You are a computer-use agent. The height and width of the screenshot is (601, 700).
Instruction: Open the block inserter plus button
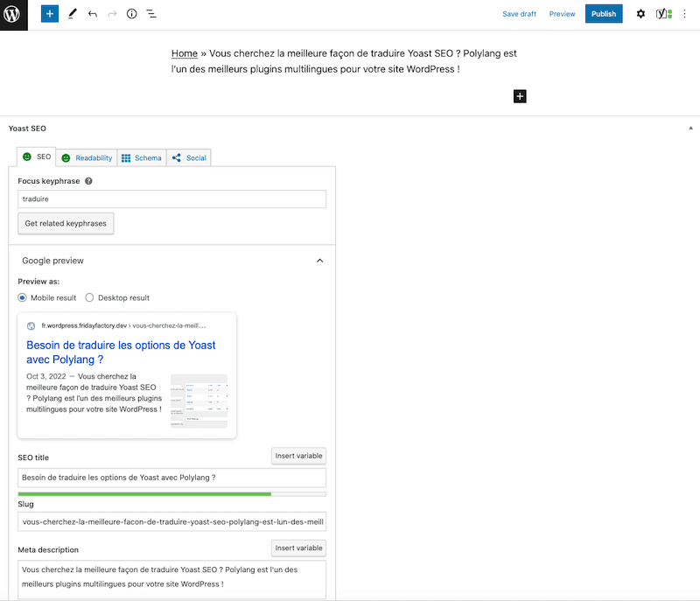[x=50, y=14]
